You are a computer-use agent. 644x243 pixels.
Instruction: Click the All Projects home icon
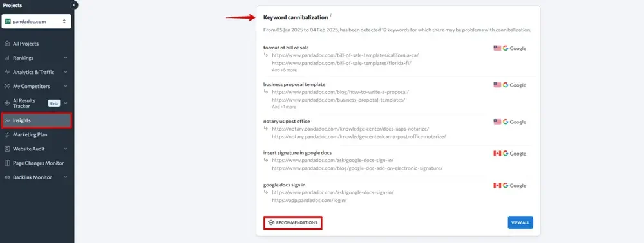(x=7, y=44)
